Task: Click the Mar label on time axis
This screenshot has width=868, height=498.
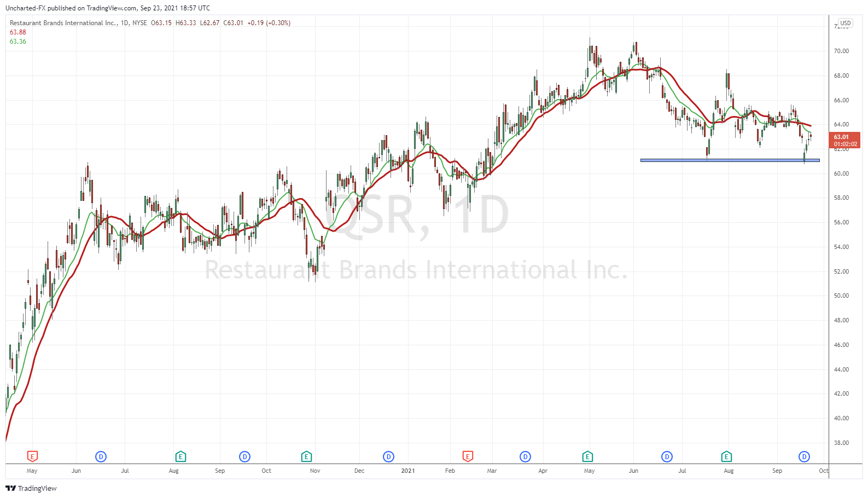Action: pyautogui.click(x=492, y=471)
